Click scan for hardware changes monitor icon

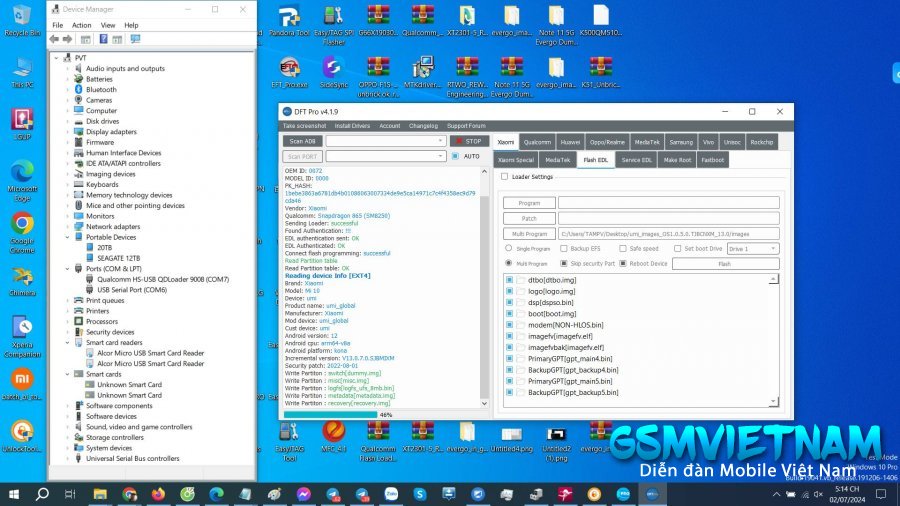(x=135, y=39)
